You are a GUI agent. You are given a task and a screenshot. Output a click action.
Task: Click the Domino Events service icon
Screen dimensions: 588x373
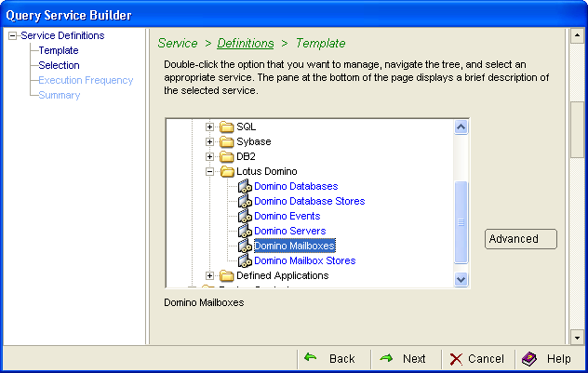coord(245,217)
